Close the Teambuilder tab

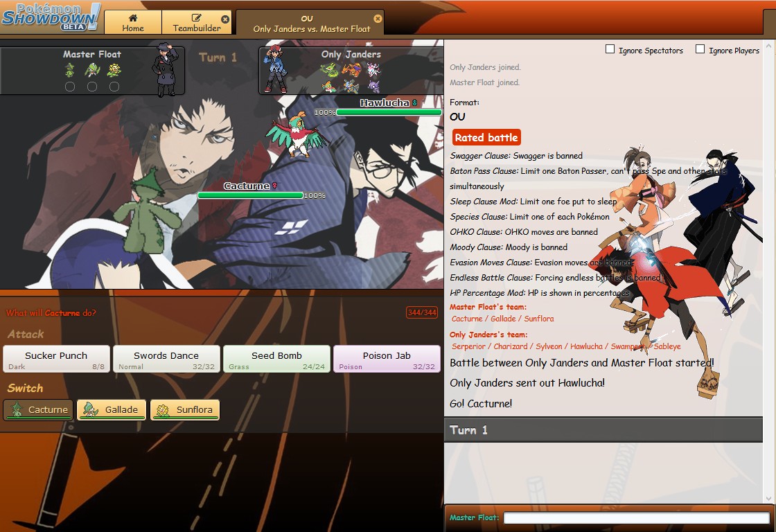click(225, 19)
